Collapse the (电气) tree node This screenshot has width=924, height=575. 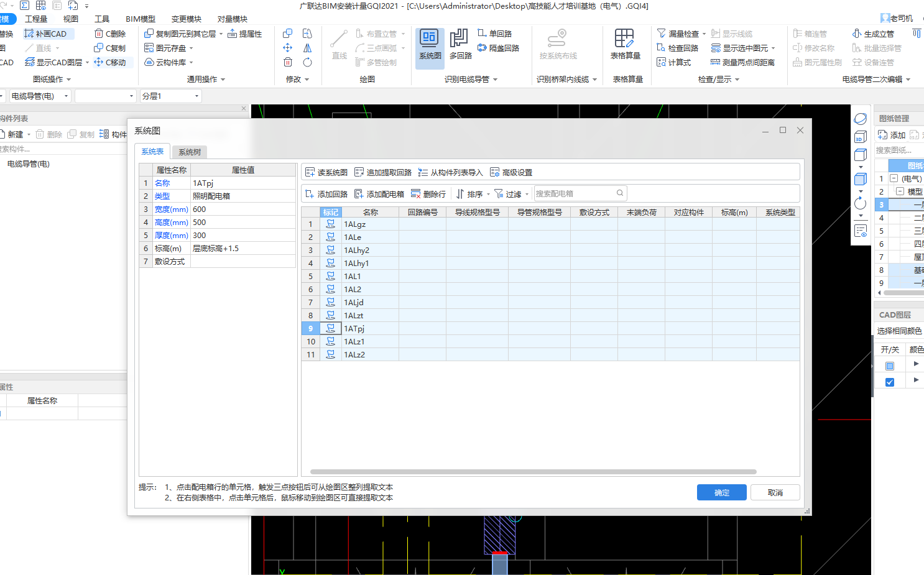[894, 178]
